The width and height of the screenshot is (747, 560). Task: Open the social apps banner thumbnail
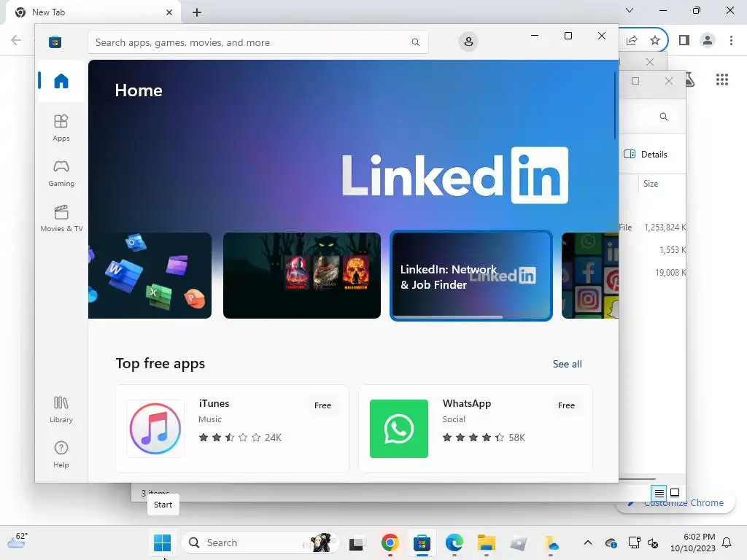click(589, 275)
